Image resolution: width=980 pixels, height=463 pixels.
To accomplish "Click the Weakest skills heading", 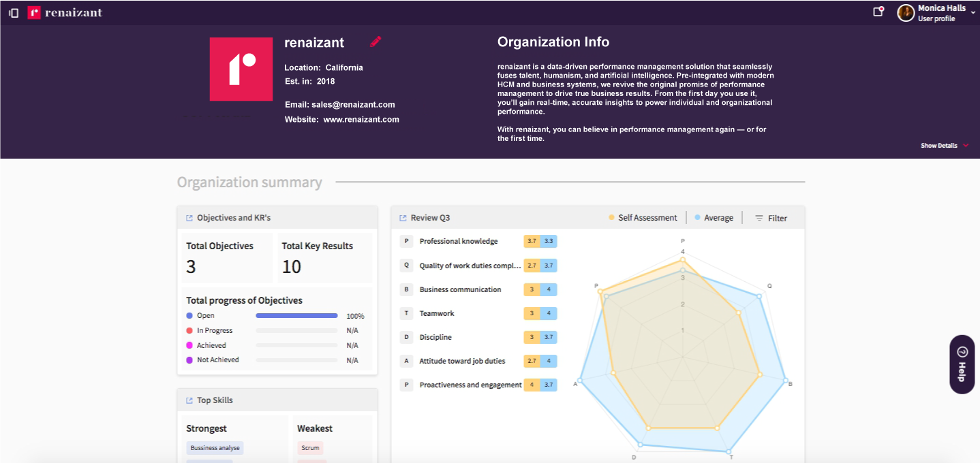I will pyautogui.click(x=315, y=428).
